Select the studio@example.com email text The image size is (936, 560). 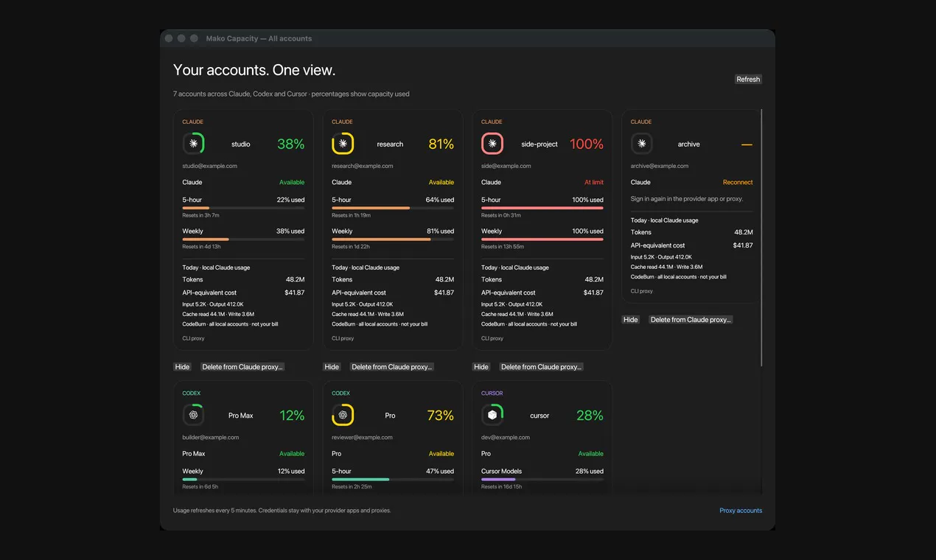[210, 167]
